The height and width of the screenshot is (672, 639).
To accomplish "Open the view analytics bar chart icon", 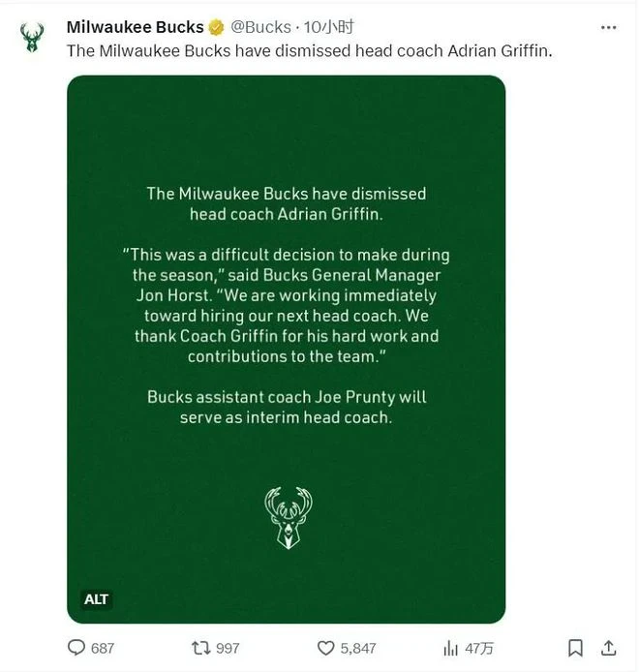I will point(451,648).
